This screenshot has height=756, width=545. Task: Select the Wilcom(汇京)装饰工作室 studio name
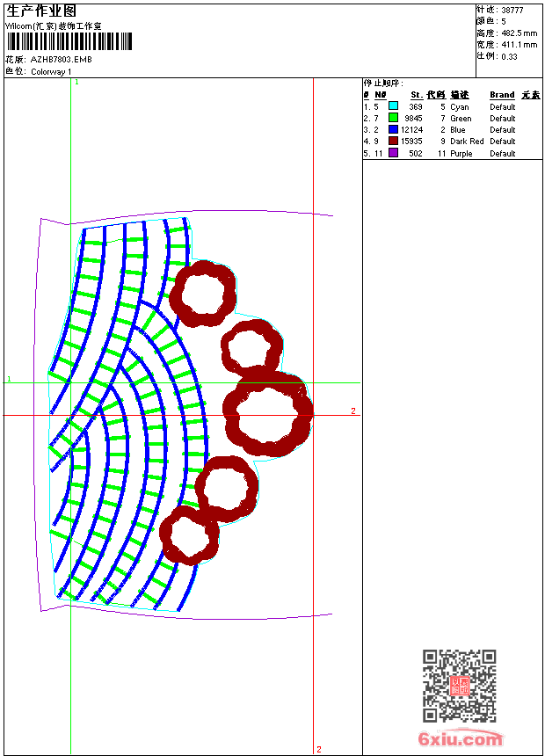[54, 26]
